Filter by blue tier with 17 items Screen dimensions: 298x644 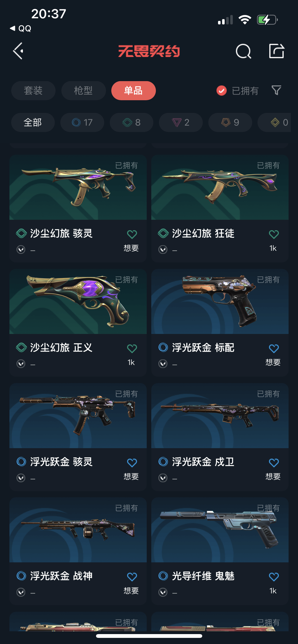click(82, 122)
